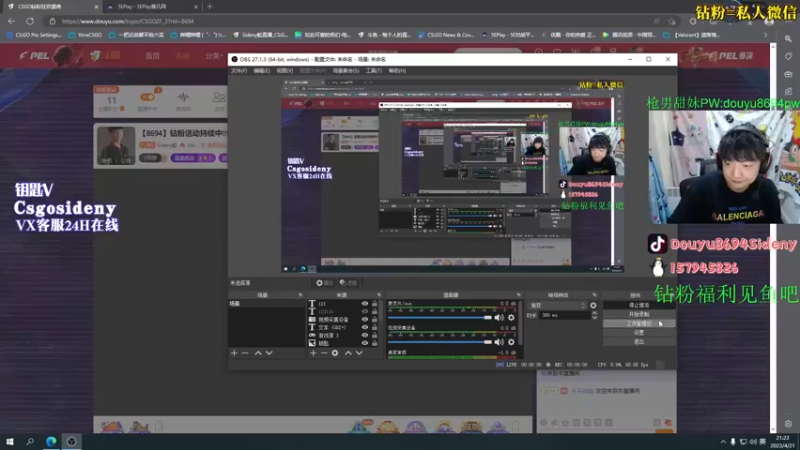This screenshot has height=450, width=800.
Task: Lock the 121 text source
Action: point(374,304)
